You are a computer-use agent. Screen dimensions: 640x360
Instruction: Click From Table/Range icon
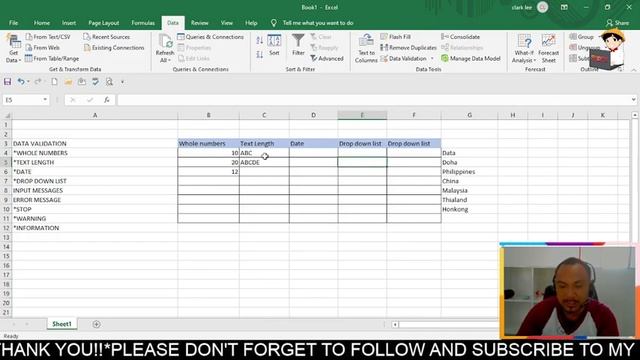tap(29, 58)
